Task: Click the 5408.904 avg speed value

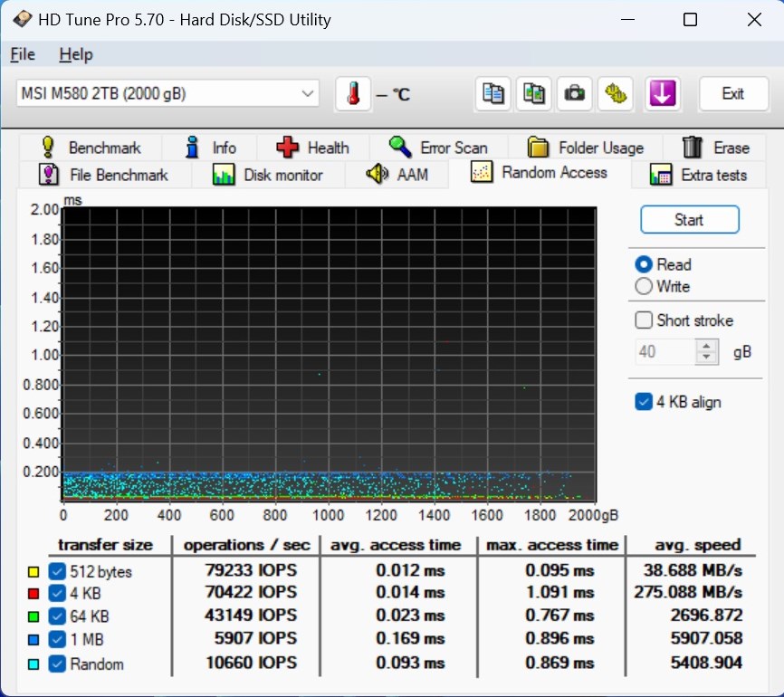Action: click(x=706, y=663)
